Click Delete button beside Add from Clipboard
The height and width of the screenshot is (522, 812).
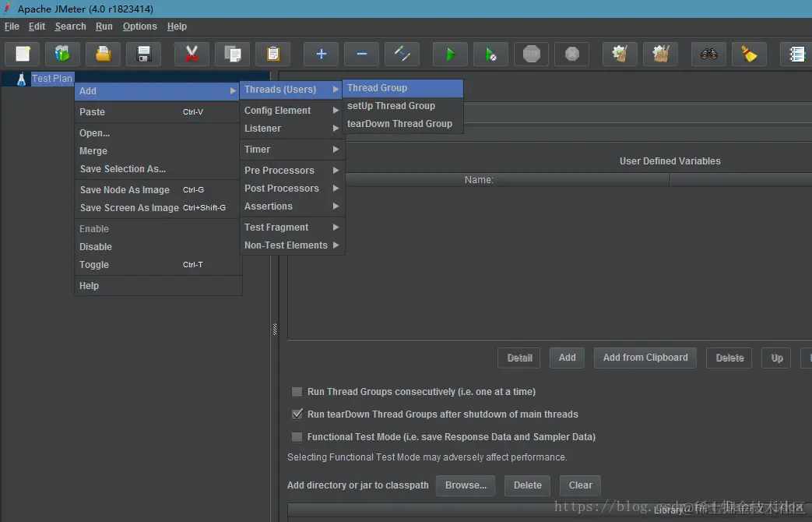pos(729,358)
